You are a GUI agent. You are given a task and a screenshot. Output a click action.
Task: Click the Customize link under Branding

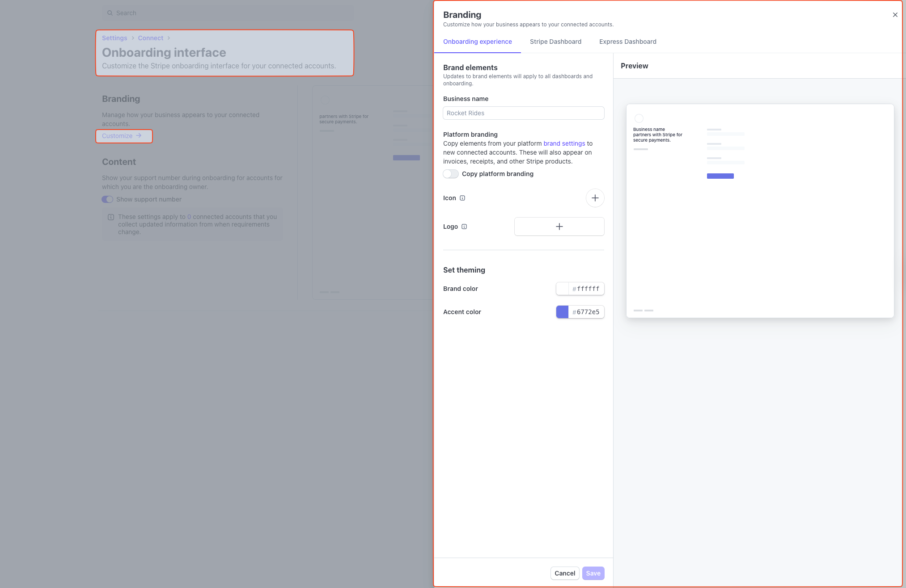point(122,136)
